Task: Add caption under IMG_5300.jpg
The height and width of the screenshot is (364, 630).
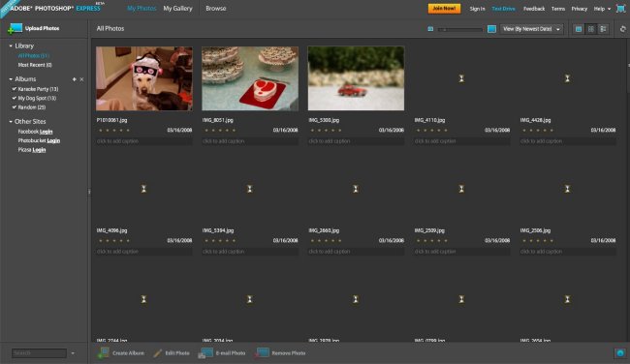Action: [x=356, y=141]
